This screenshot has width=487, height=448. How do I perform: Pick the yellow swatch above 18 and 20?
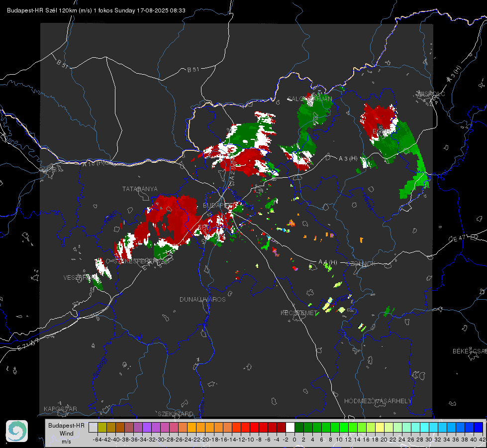[x=380, y=427]
